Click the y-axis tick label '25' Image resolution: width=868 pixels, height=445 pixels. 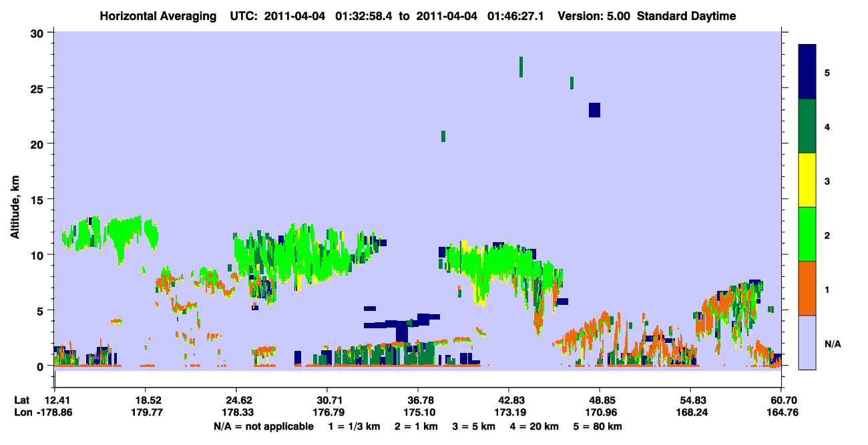pyautogui.click(x=38, y=88)
